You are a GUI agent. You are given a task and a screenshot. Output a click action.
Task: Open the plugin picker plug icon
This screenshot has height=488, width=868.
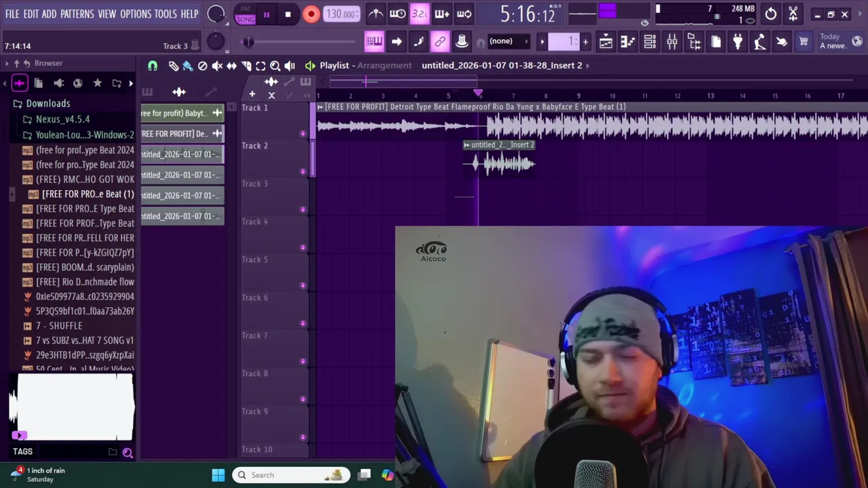point(738,42)
